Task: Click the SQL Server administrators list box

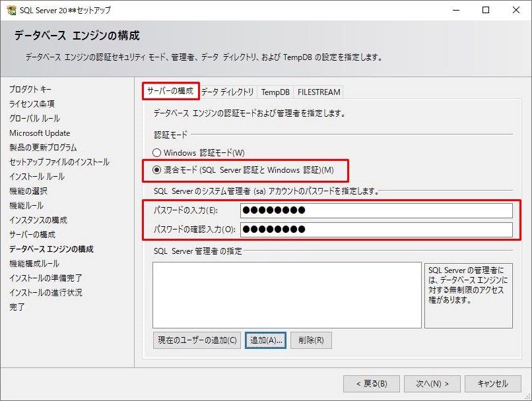Action: click(287, 295)
